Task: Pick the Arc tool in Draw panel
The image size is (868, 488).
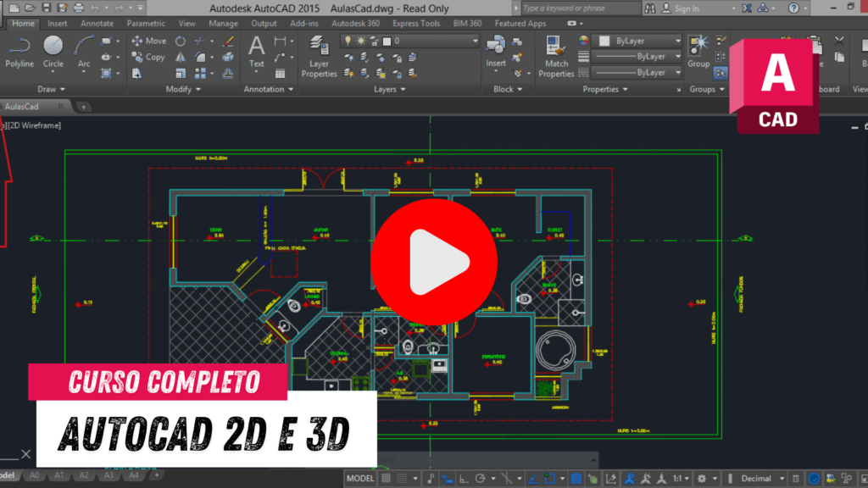Action: point(84,51)
